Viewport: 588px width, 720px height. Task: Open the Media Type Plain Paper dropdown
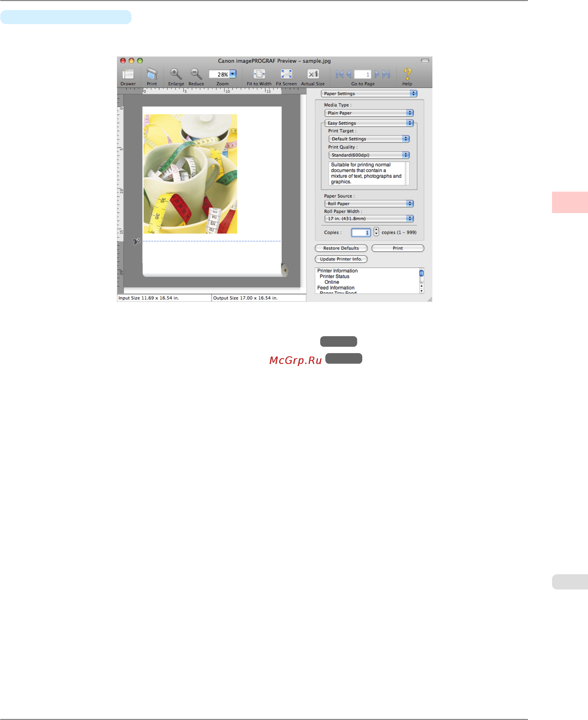coord(369,113)
